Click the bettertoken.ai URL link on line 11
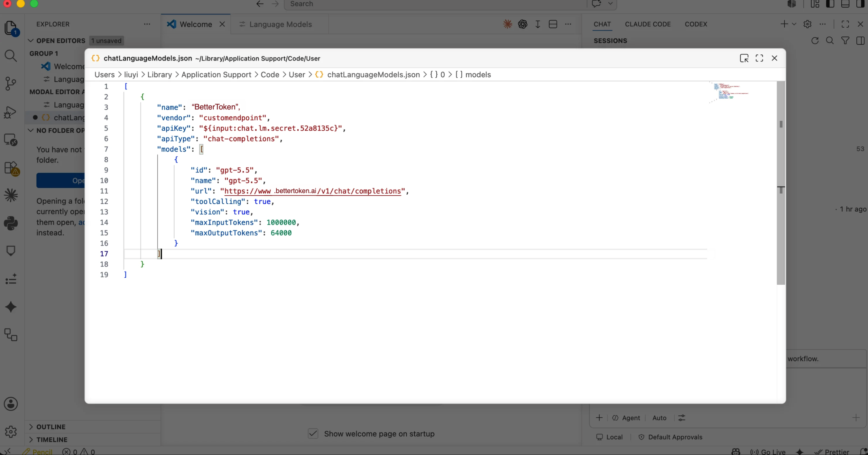Screen dimensions: 868x455 [313, 191]
